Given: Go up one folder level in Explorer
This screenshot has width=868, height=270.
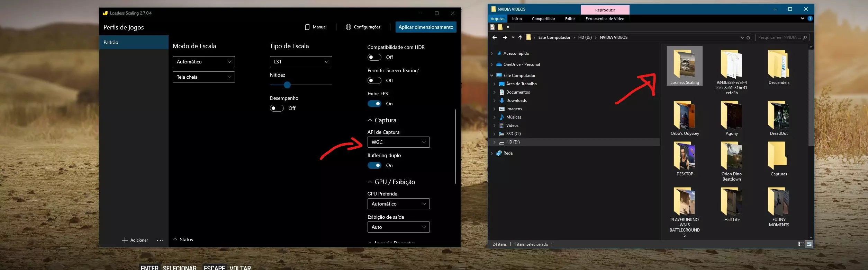Looking at the screenshot, I should point(520,37).
